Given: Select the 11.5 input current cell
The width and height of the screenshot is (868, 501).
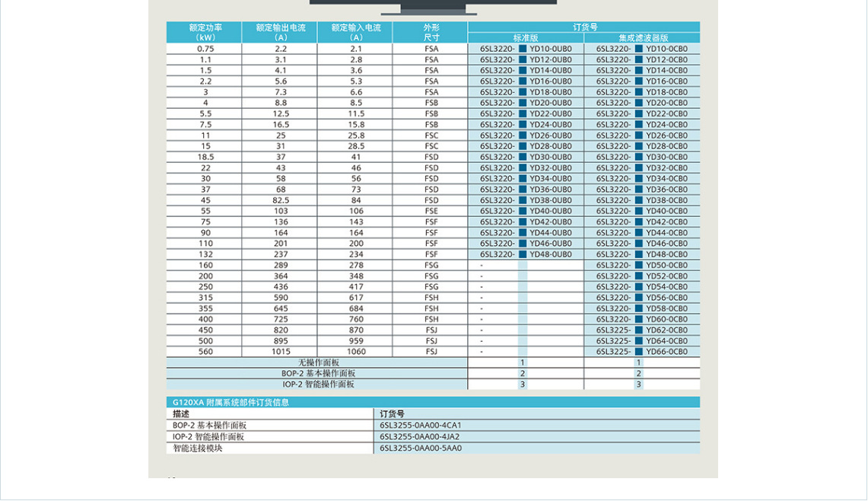Looking at the screenshot, I should click(356, 113).
